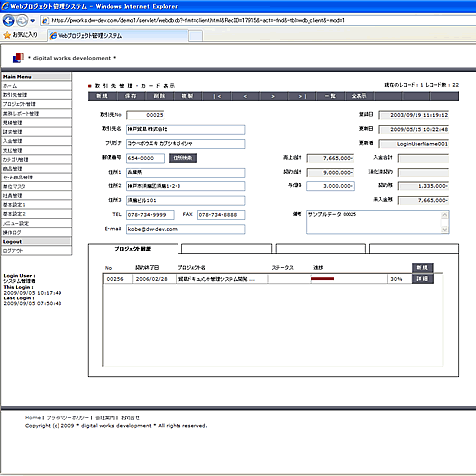476x476 pixels.
Task: Click the notes textarea scroll down arrow
Action: pyautogui.click(x=445, y=229)
